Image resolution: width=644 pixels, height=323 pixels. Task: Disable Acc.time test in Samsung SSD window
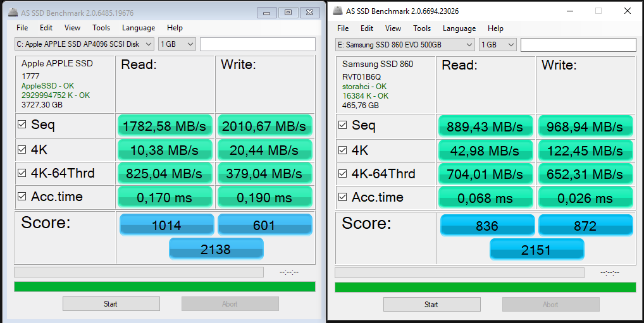coord(342,197)
